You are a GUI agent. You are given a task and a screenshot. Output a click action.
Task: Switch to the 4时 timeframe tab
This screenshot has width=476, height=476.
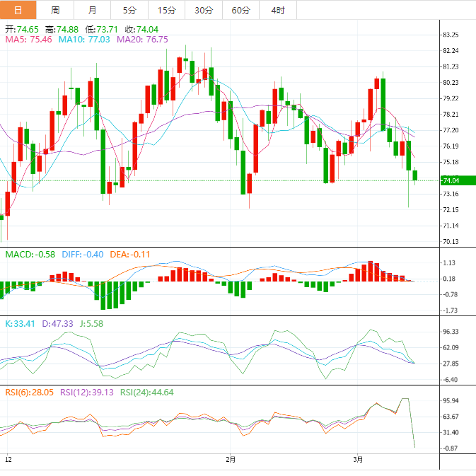(x=278, y=10)
